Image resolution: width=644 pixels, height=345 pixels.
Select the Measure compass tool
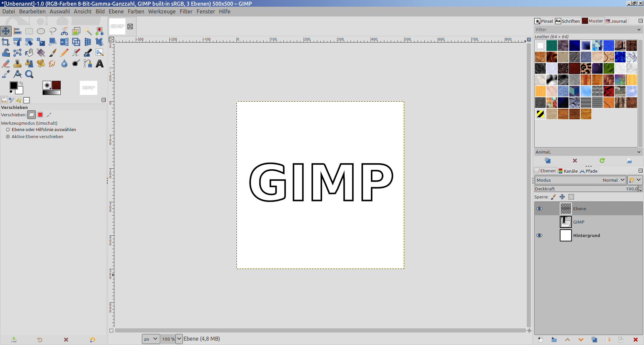17,74
